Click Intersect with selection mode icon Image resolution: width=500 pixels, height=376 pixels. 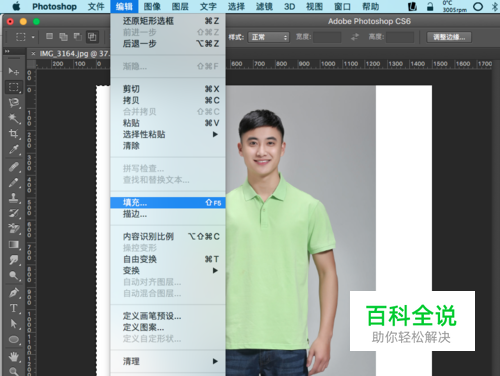(92, 36)
